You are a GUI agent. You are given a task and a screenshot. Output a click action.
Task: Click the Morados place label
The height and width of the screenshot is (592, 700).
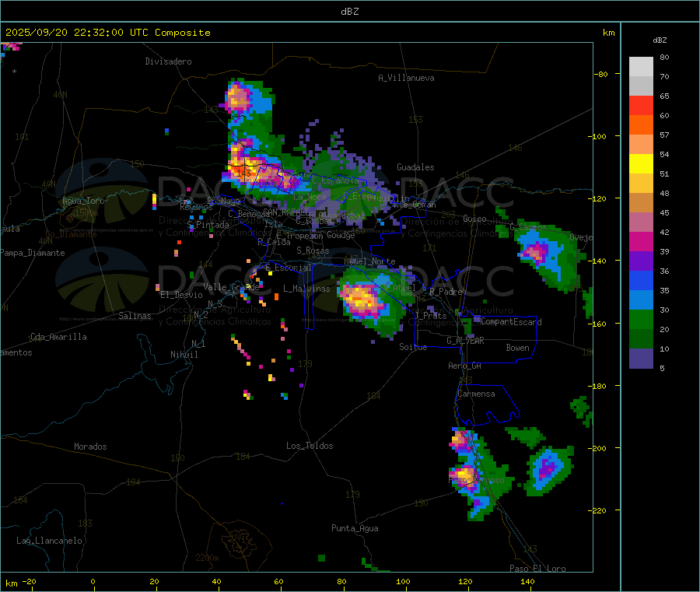pyautogui.click(x=91, y=447)
